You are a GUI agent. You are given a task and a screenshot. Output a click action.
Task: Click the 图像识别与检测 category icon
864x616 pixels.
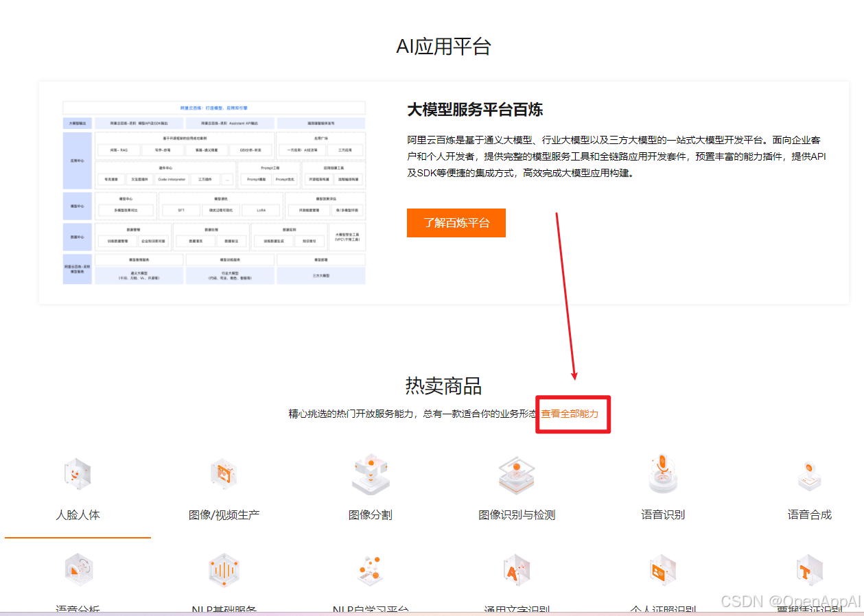[517, 474]
